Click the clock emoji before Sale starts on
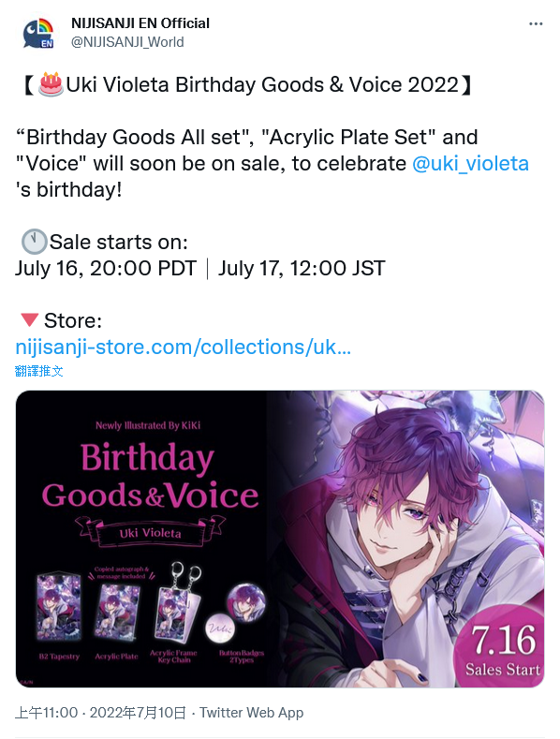The width and height of the screenshot is (560, 739). point(34,242)
